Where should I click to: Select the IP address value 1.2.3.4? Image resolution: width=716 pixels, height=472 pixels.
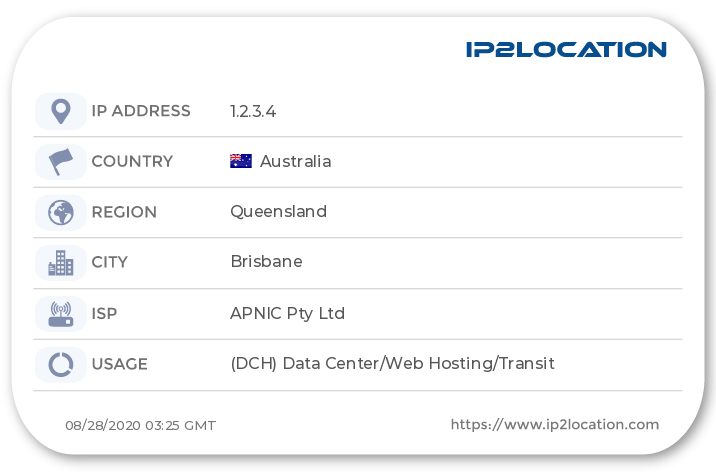(x=253, y=111)
